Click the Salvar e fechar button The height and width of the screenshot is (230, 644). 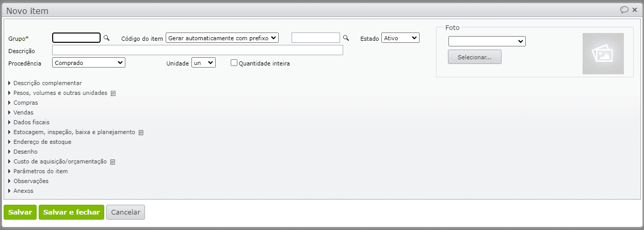pyautogui.click(x=72, y=212)
